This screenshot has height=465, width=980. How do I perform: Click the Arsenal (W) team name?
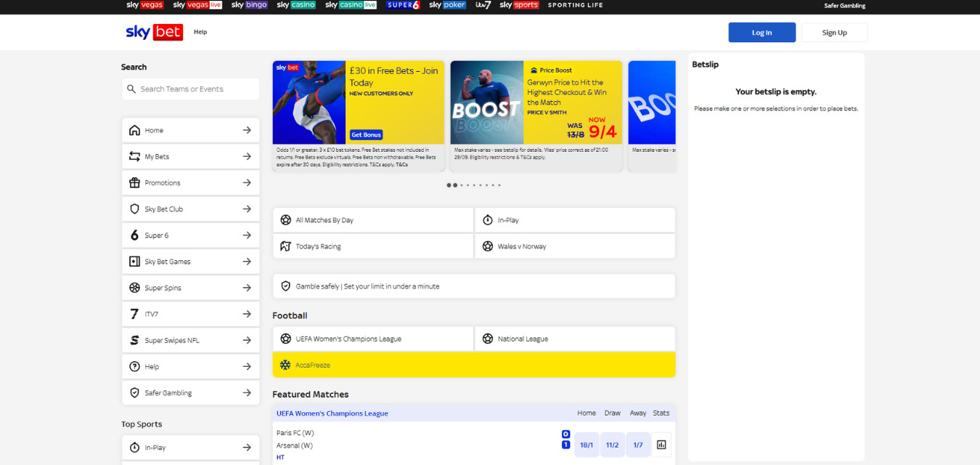click(x=295, y=445)
